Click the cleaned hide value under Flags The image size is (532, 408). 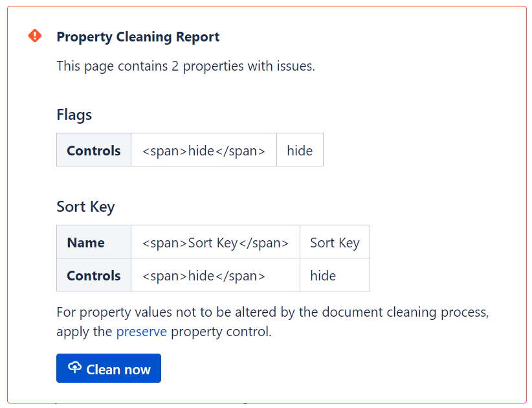300,150
